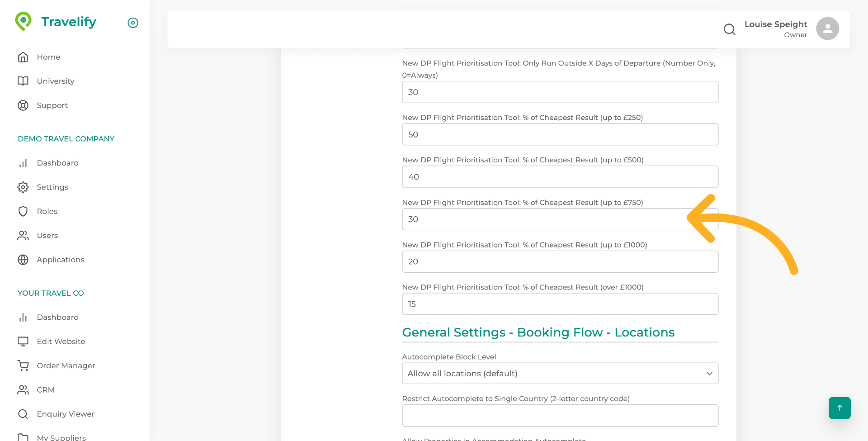868x441 pixels.
Task: Click the Users people icon
Action: click(23, 236)
